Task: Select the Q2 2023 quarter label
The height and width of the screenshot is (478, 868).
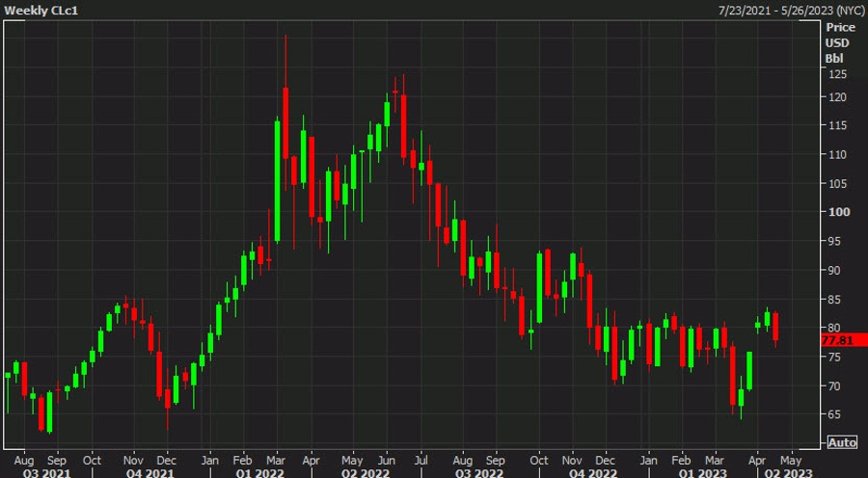Action: point(791,472)
